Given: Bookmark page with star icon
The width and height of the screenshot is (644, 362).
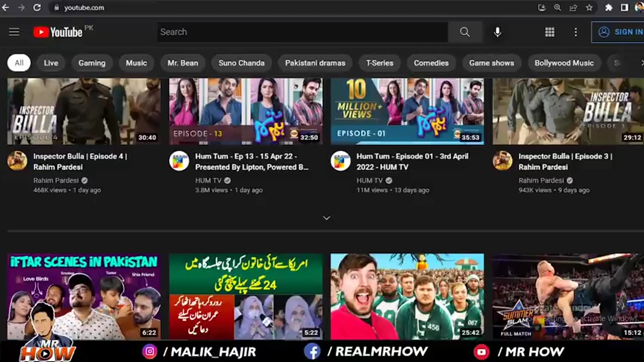Looking at the screenshot, I should point(589,8).
